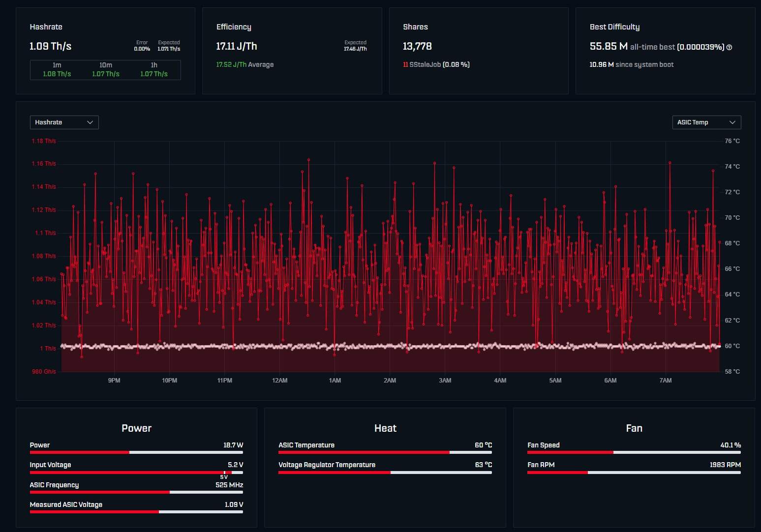
Task: Click the Power wattage progress bar
Action: 136,452
